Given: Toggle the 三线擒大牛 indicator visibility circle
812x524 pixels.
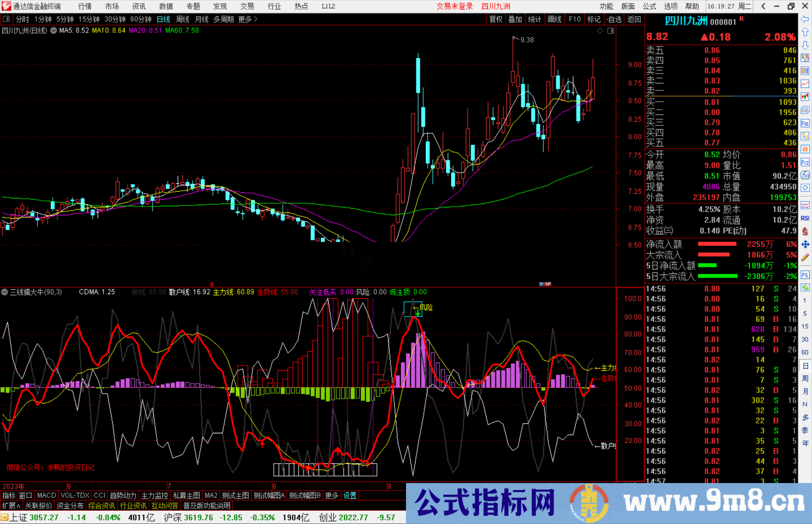Looking at the screenshot, I should coord(5,292).
